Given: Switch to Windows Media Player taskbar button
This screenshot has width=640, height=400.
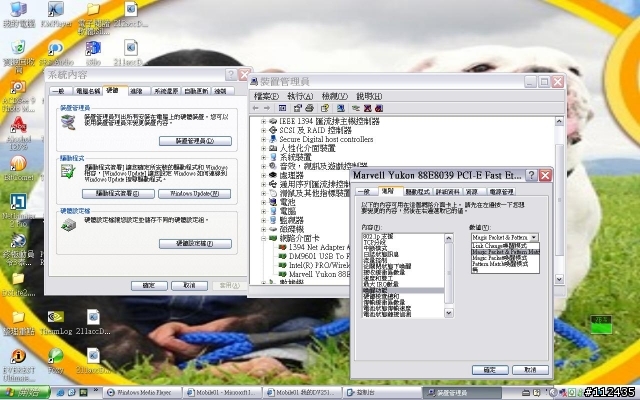Looking at the screenshot, I should [x=141, y=393].
